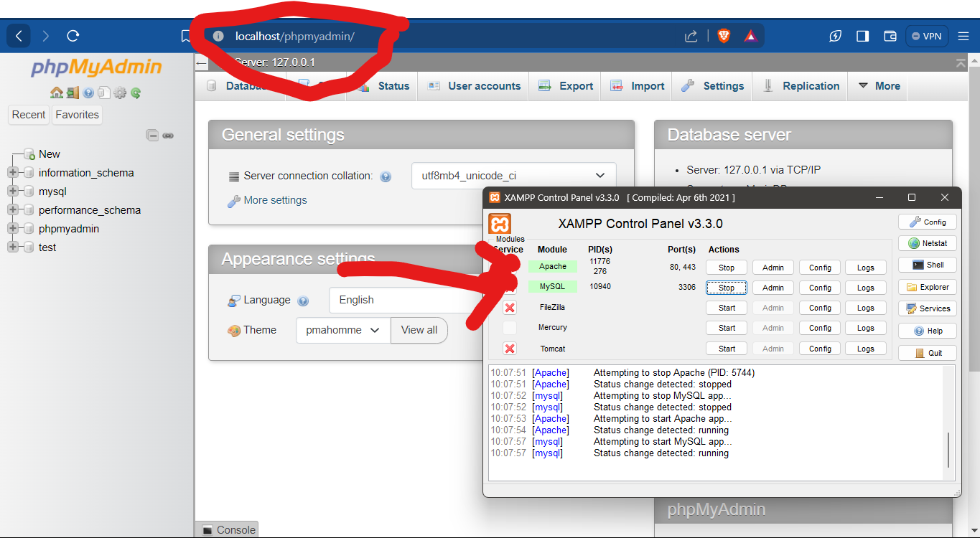Open XAMPP Netstat tool
Viewport: 980px width, 538px height.
(927, 243)
